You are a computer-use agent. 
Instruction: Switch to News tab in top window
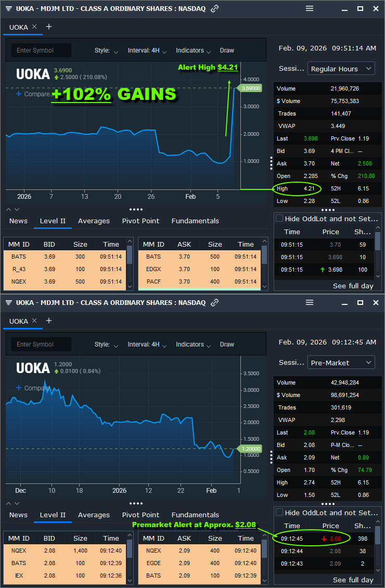point(18,221)
